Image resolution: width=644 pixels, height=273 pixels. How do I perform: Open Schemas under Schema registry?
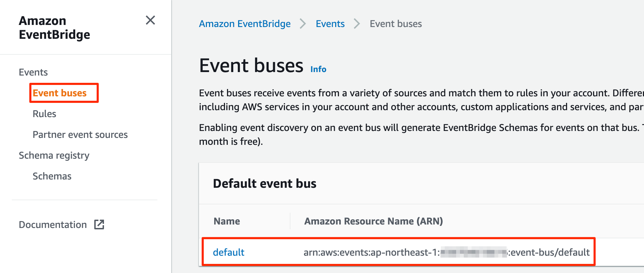click(52, 176)
